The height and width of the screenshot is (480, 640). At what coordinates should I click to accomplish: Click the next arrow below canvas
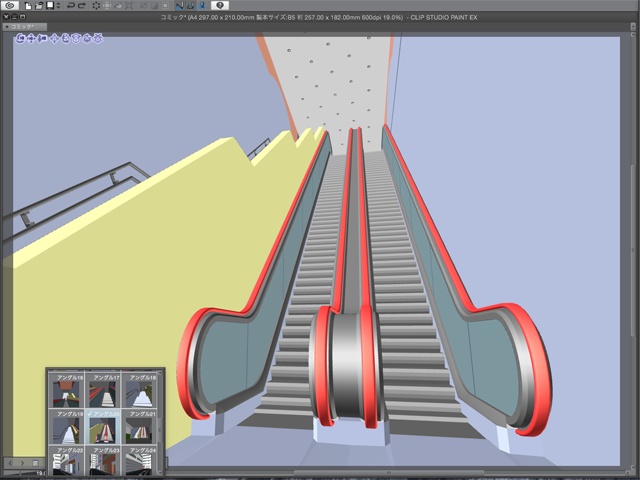tap(22, 463)
